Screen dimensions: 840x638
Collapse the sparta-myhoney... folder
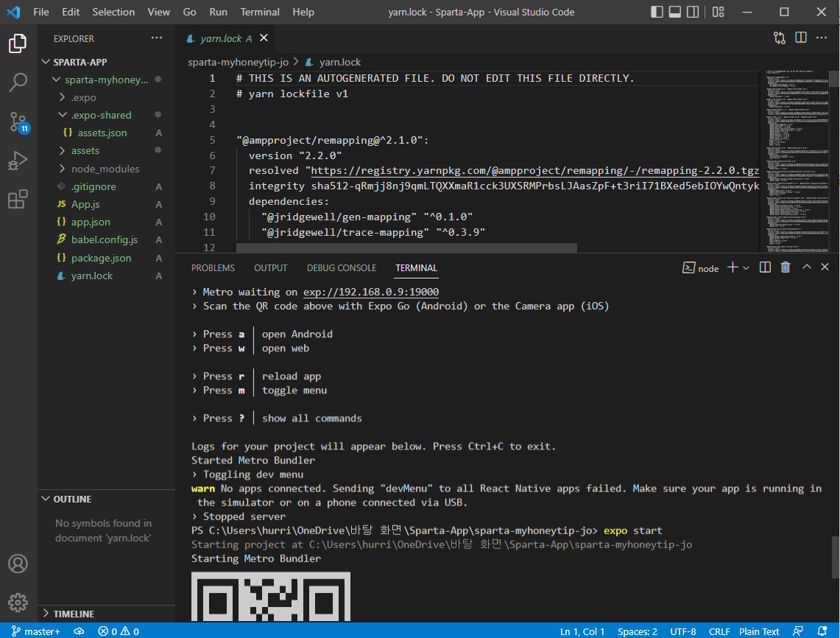pos(107,80)
